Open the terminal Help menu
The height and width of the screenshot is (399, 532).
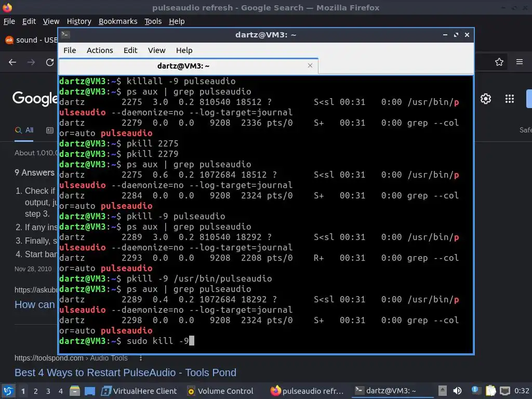coord(184,50)
